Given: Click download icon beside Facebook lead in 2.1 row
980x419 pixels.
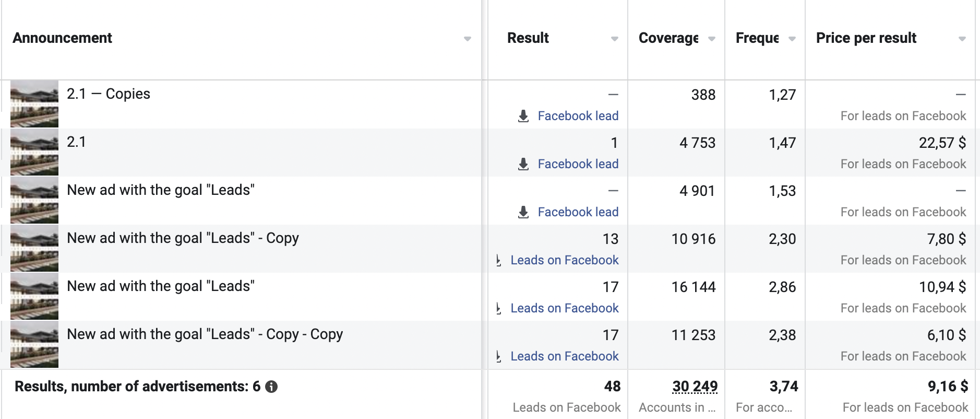Looking at the screenshot, I should coord(523,164).
